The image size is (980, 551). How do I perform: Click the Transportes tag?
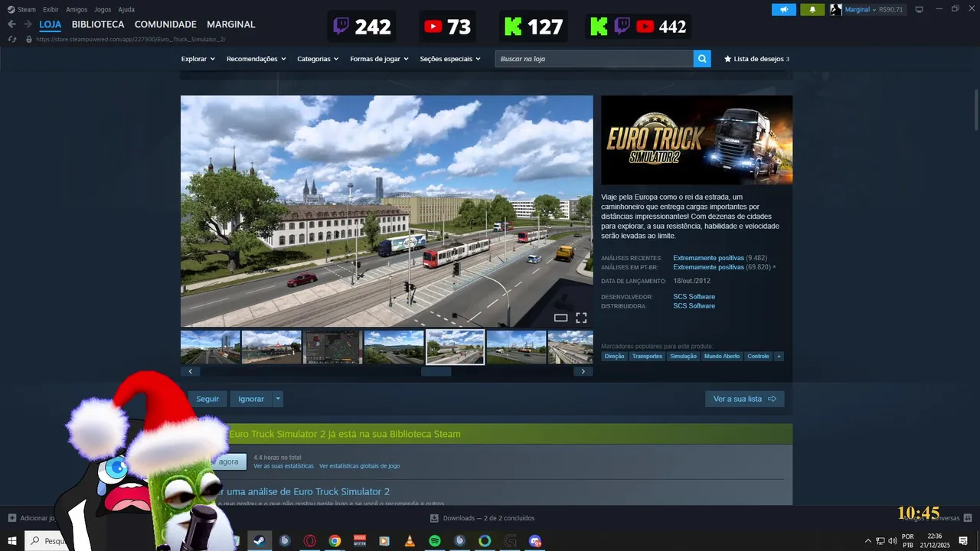pos(647,357)
